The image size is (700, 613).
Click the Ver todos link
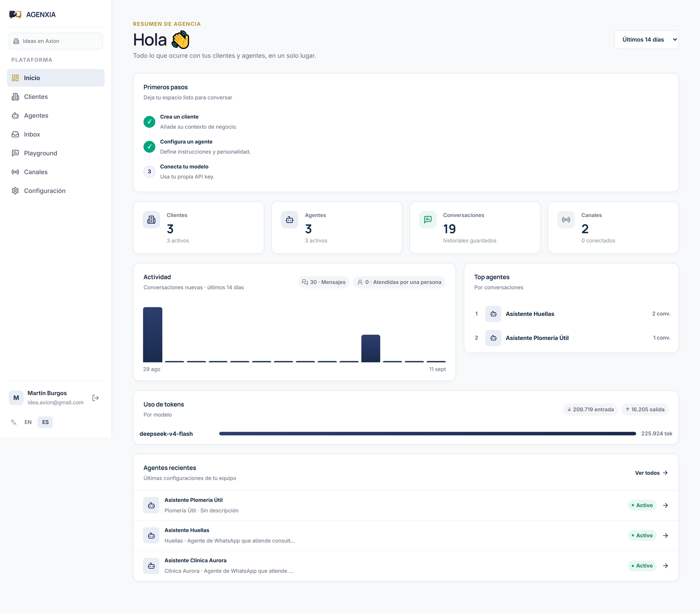click(x=651, y=473)
